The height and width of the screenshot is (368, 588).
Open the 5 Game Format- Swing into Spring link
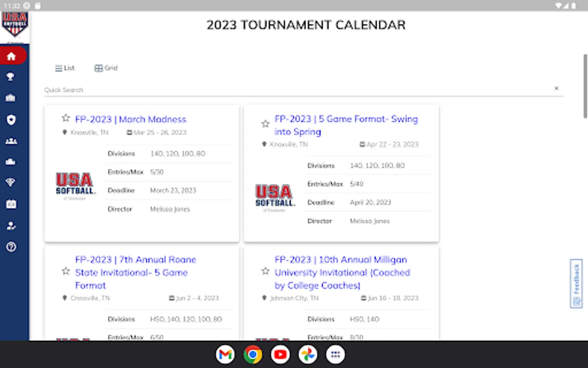[346, 125]
